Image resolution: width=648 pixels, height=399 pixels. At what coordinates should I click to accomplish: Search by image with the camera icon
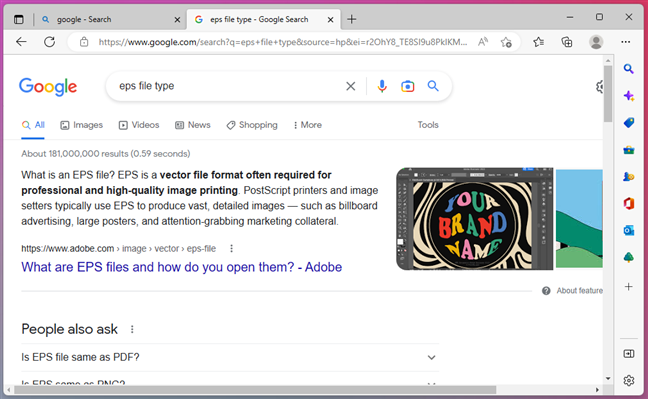[x=407, y=86]
